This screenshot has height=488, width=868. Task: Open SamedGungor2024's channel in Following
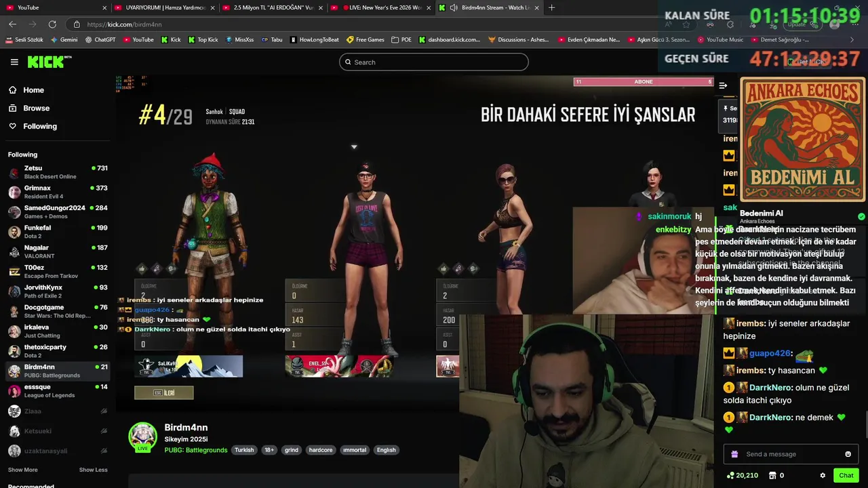click(x=58, y=211)
